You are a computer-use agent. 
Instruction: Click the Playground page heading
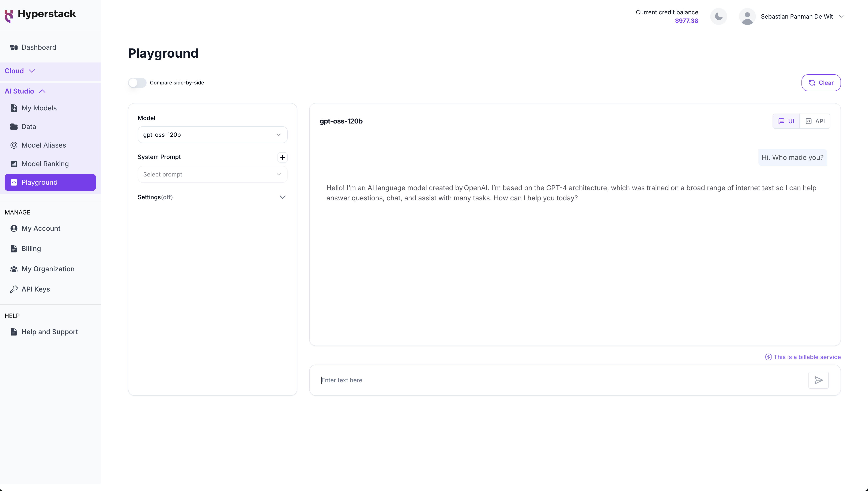click(163, 53)
